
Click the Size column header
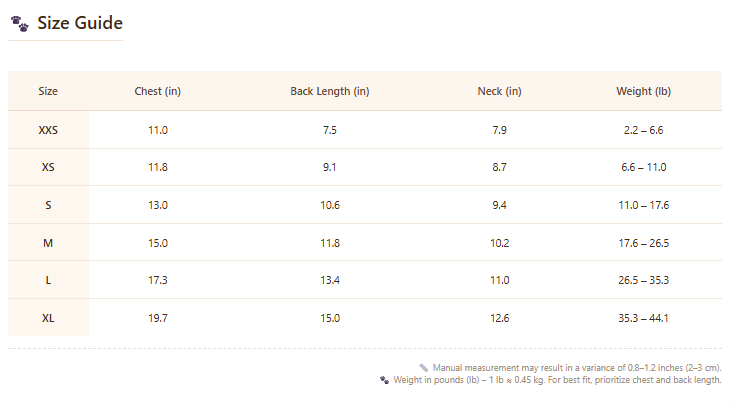[x=48, y=91]
